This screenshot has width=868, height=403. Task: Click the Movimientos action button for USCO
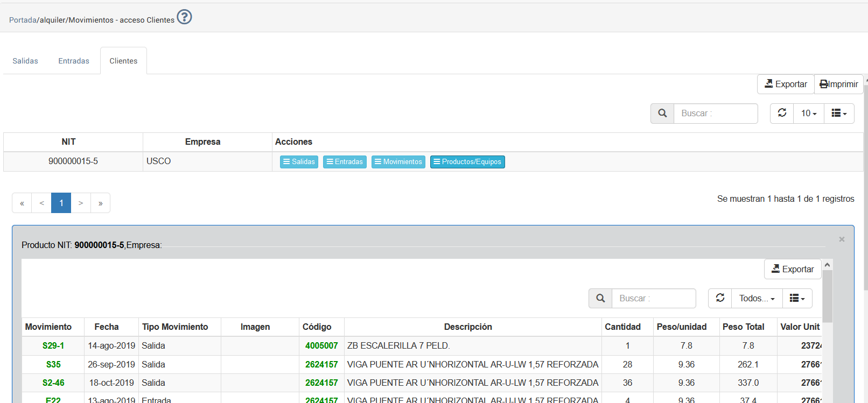click(x=398, y=162)
